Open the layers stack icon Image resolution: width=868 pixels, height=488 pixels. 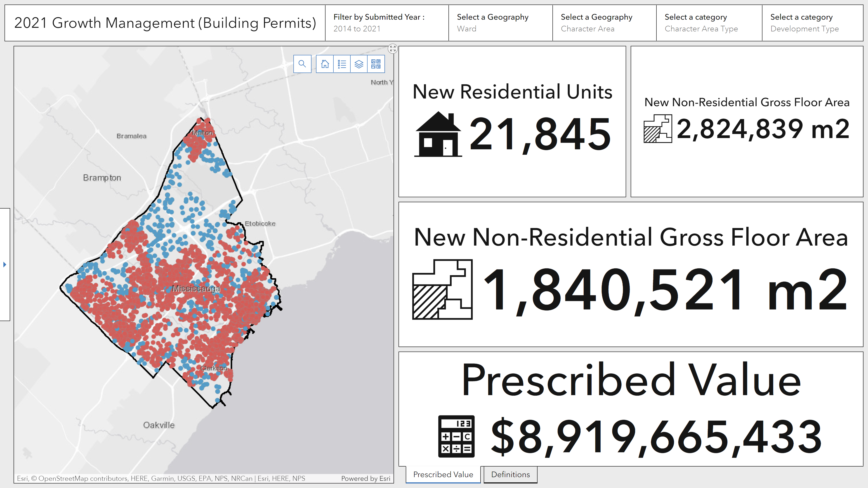359,64
